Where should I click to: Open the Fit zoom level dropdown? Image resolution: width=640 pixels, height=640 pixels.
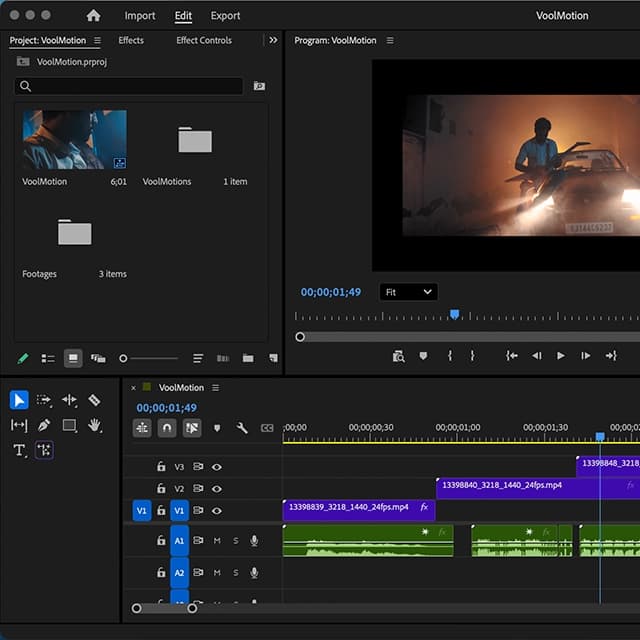(409, 292)
